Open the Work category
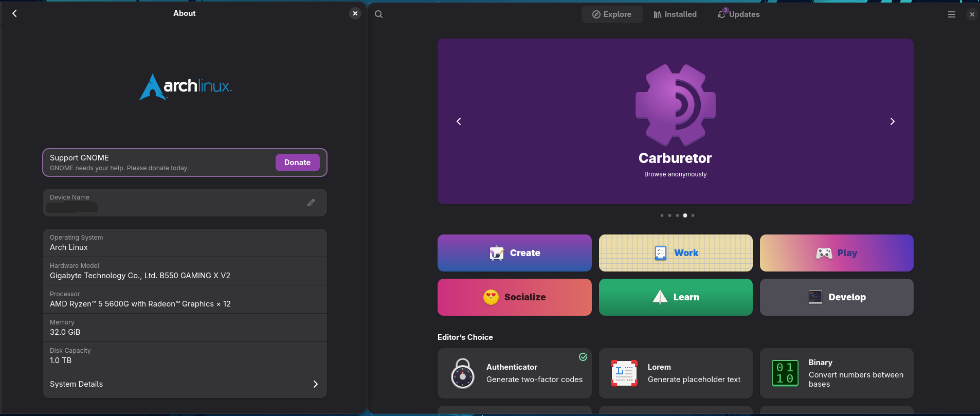The width and height of the screenshot is (980, 416). point(676,253)
